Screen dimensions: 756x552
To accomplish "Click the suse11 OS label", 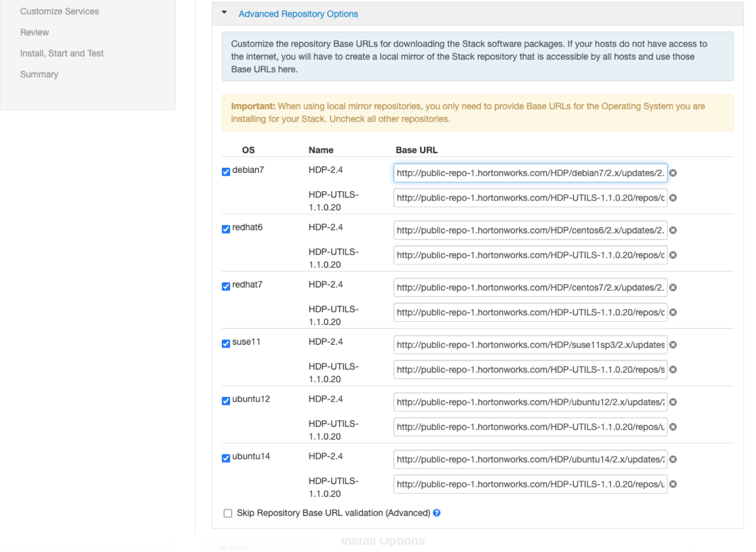I will click(x=246, y=342).
